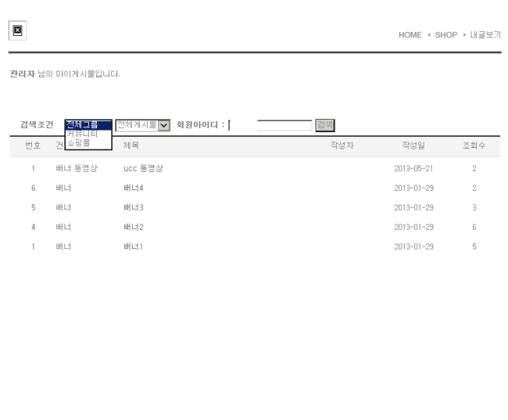Open 내글보기 breadcrumb link
Viewport: 508px width, 420px height.
point(485,35)
